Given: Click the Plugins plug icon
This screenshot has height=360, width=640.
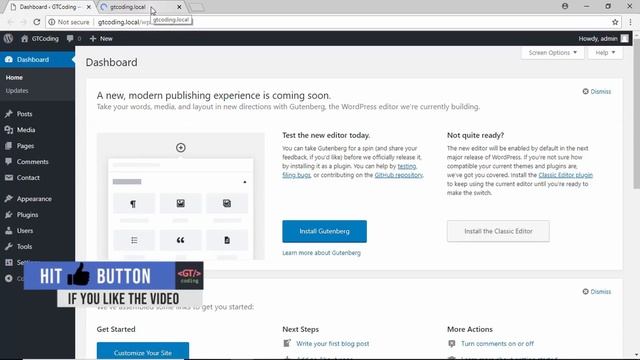Looking at the screenshot, I should click(x=9, y=215).
